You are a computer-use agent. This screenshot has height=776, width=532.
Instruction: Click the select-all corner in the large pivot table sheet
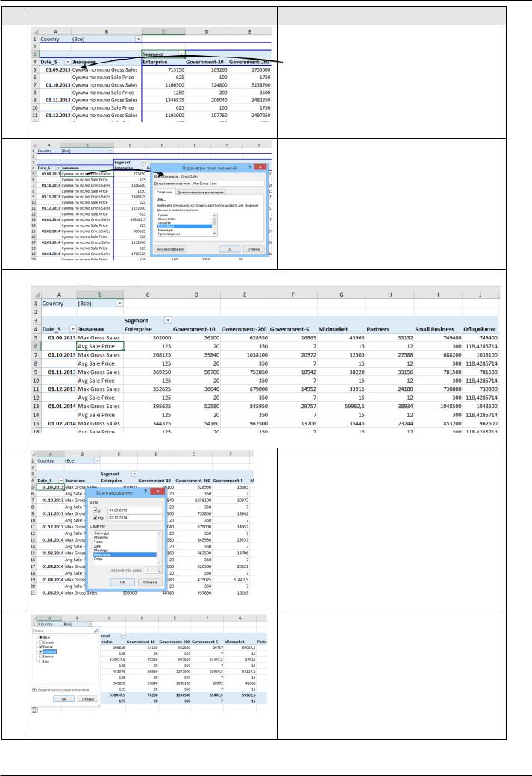click(x=36, y=295)
